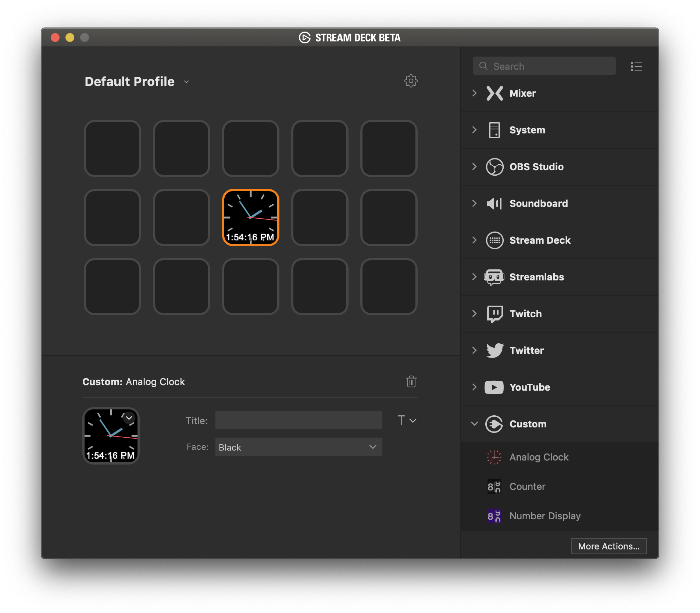
Task: Click the YouTube play icon
Action: click(x=494, y=387)
